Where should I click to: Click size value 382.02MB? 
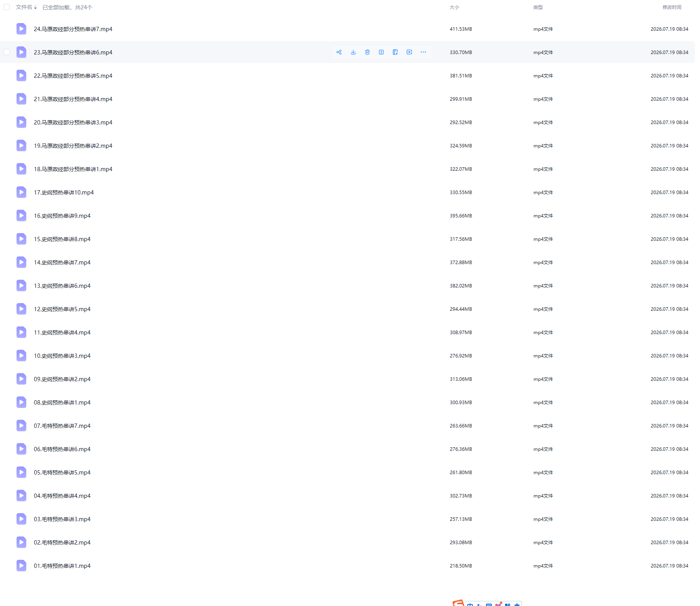(x=461, y=286)
